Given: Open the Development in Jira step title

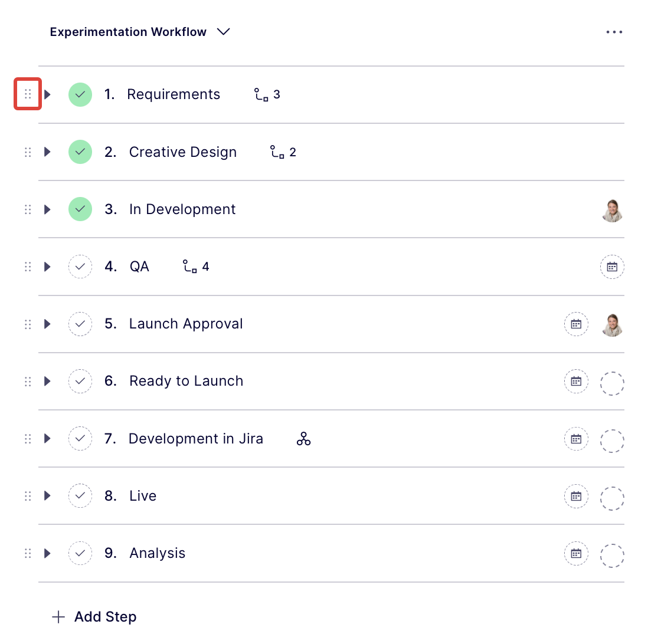Looking at the screenshot, I should (195, 439).
